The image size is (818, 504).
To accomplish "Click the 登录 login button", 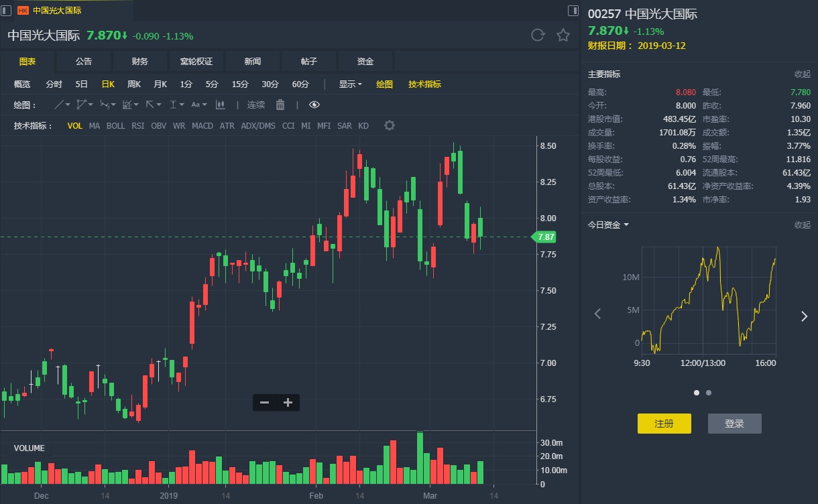I will (x=734, y=424).
